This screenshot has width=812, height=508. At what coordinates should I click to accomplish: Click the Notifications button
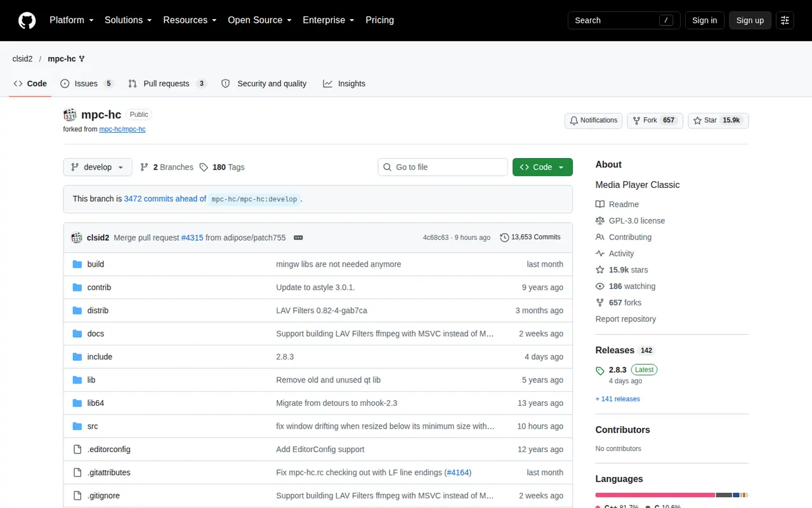(x=593, y=121)
